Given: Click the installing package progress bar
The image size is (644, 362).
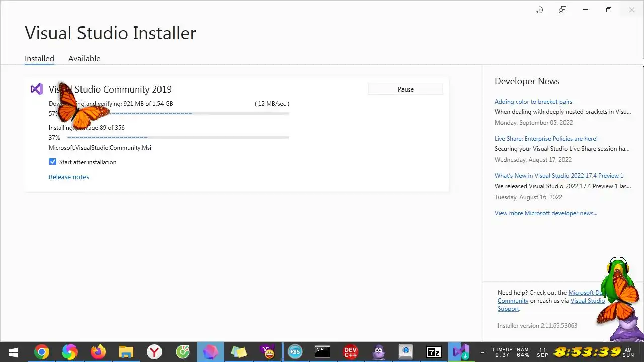Looking at the screenshot, I should tap(178, 137).
